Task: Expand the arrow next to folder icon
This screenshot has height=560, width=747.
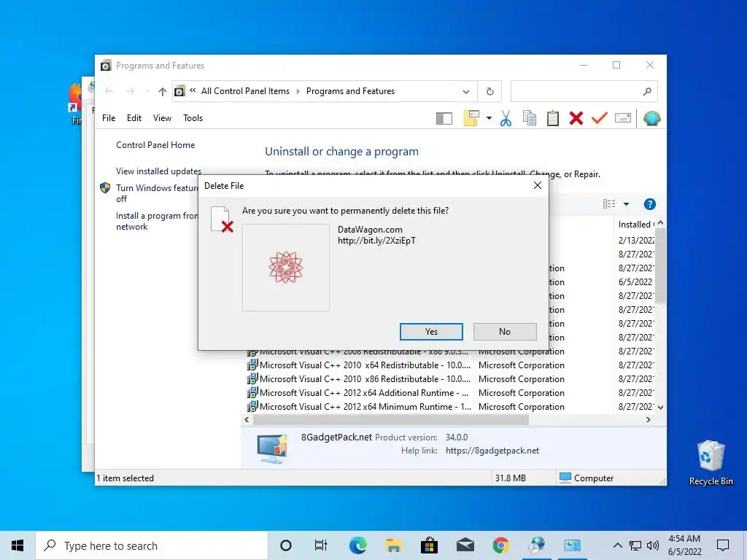Action: click(x=489, y=118)
